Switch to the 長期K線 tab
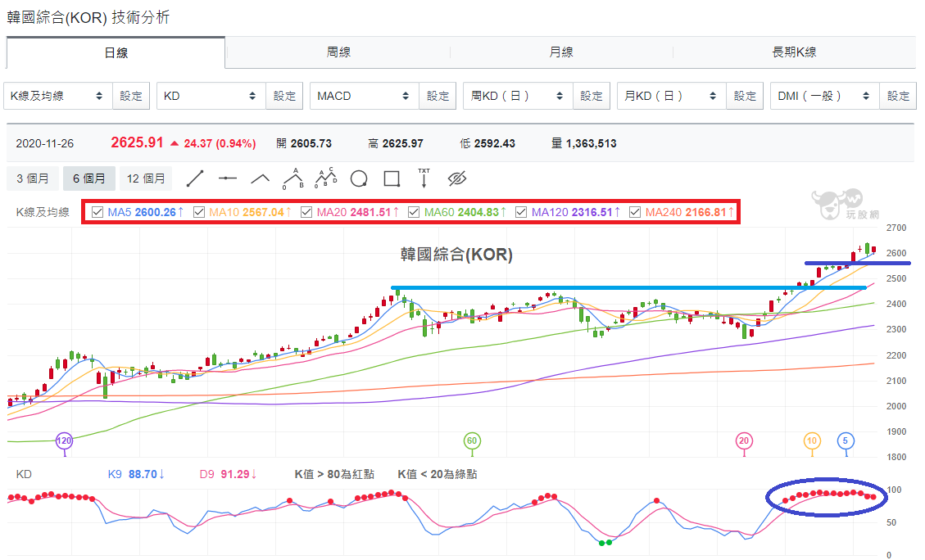Screen dimensions: 925x560 [x=794, y=52]
